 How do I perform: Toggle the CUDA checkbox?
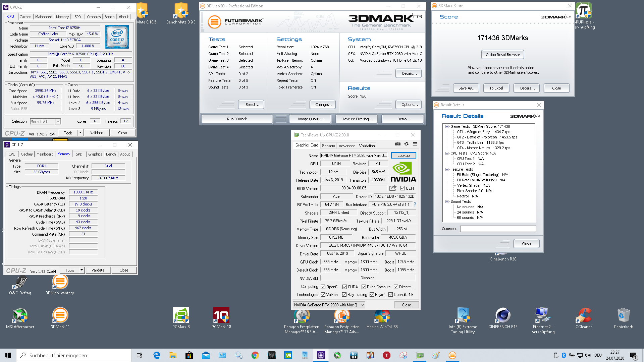click(344, 287)
